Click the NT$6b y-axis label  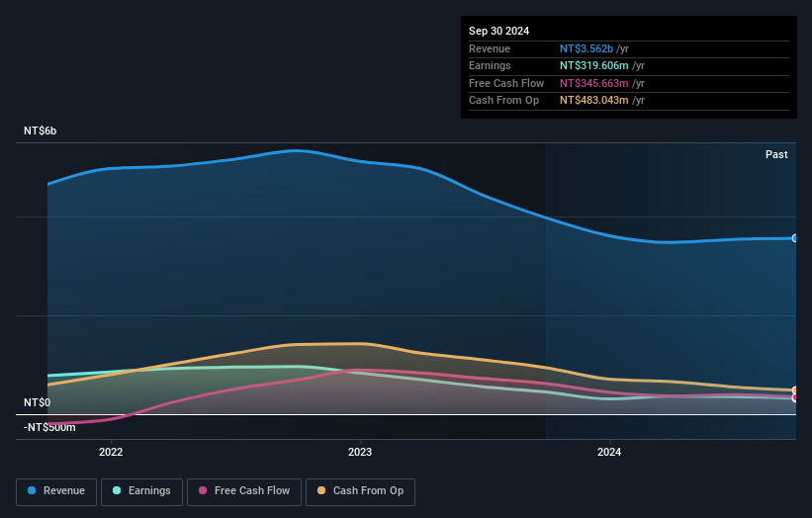click(40, 130)
